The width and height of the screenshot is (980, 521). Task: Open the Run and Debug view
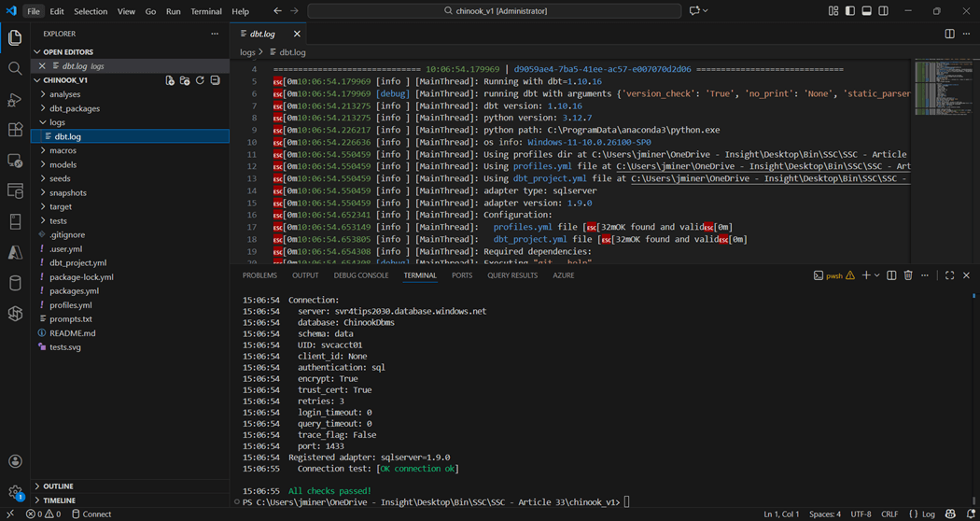click(15, 99)
